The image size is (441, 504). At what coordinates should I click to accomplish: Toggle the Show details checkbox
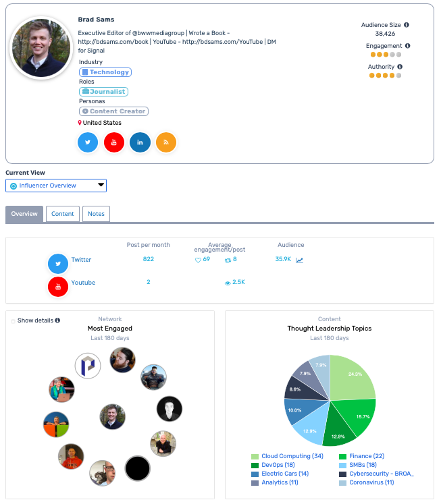pos(14,320)
